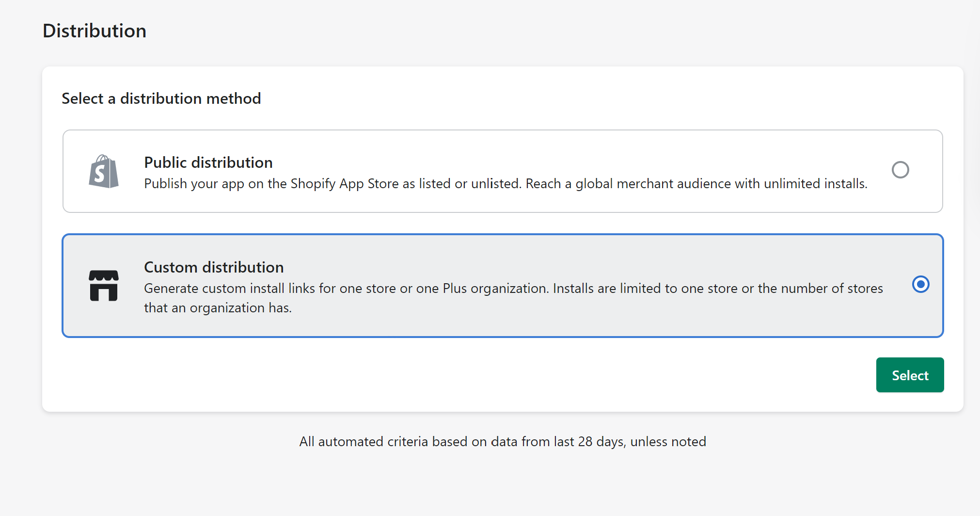Click the Public distribution card description
Viewport: 980px width, 516px height.
[505, 183]
